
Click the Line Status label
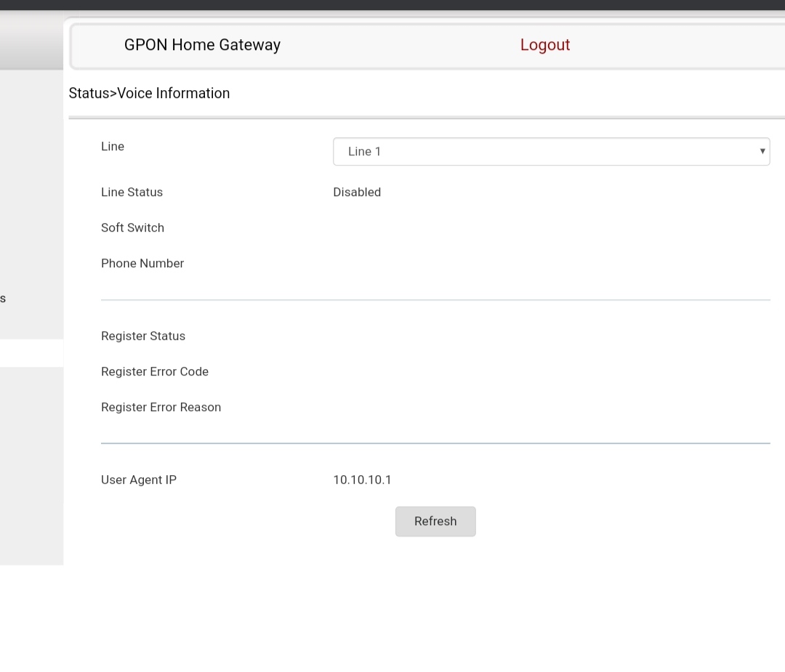pyautogui.click(x=132, y=192)
